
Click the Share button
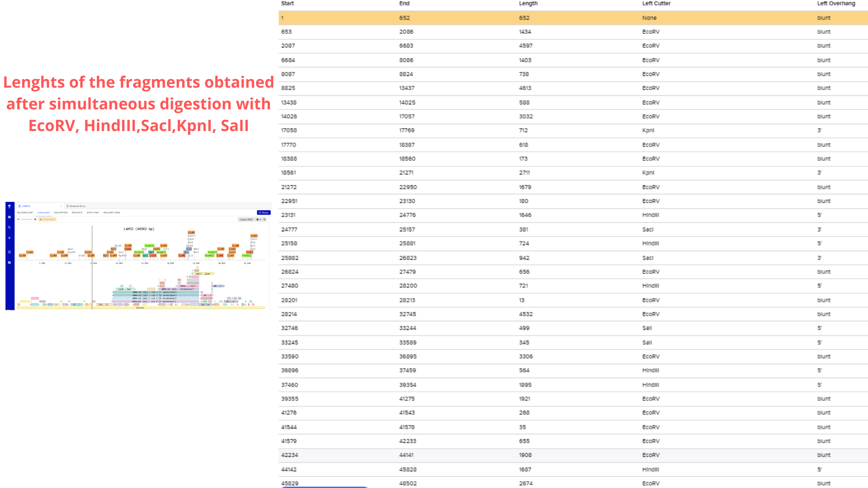click(x=264, y=212)
